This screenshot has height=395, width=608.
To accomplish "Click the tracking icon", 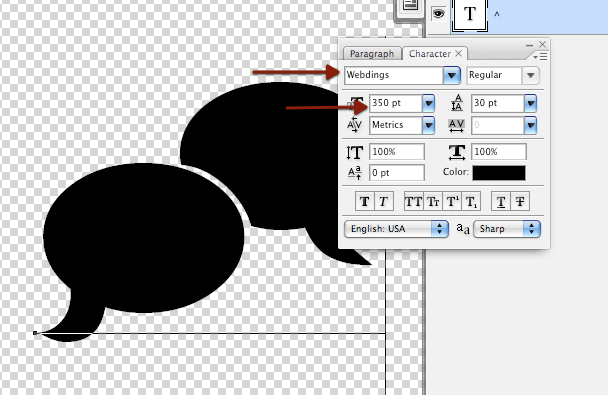I will (x=456, y=126).
